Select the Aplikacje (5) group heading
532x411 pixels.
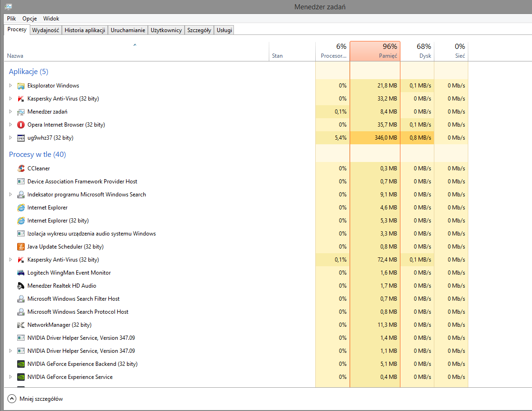click(x=28, y=72)
